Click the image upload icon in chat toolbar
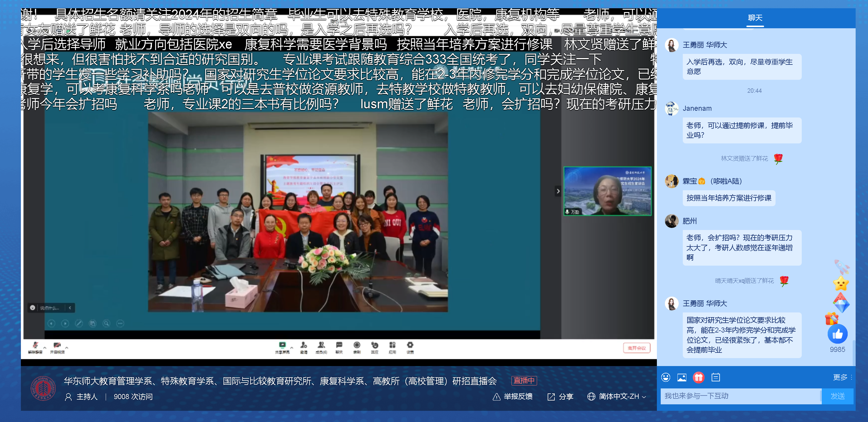Viewport: 868px width, 422px height. pyautogui.click(x=682, y=377)
